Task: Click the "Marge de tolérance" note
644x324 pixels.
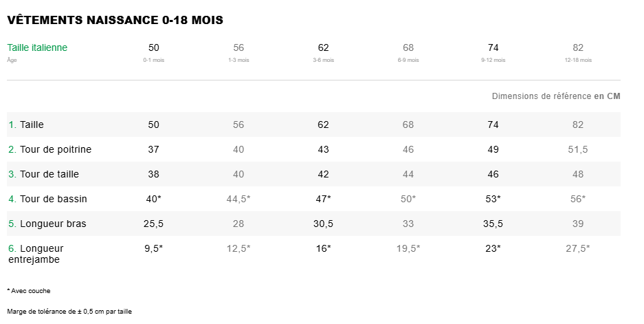Action: click(69, 312)
